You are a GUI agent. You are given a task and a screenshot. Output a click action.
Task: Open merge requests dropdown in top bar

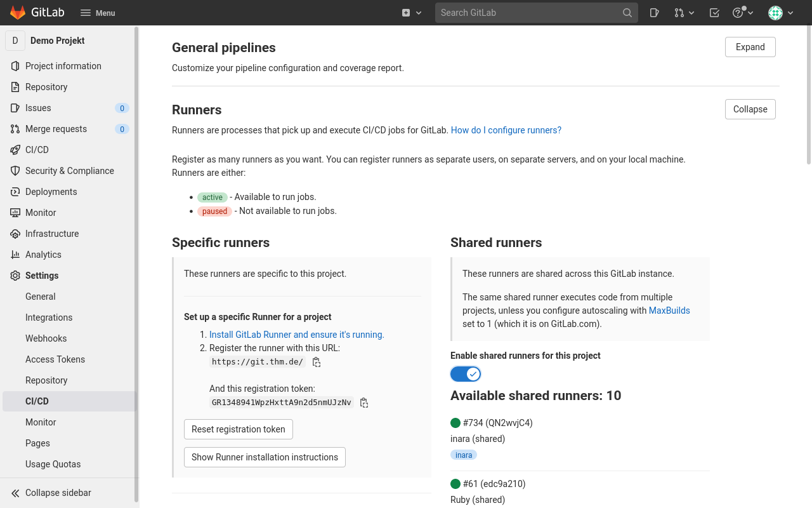[x=684, y=13]
